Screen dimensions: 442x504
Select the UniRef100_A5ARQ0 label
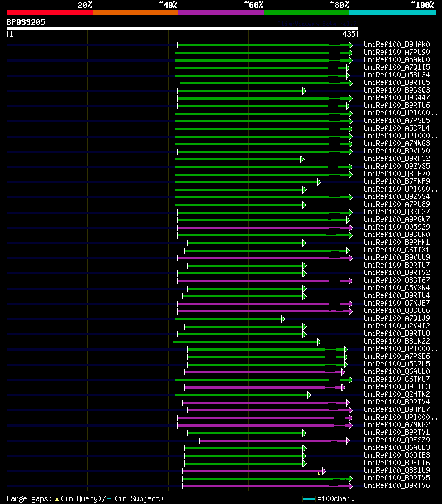click(x=396, y=59)
